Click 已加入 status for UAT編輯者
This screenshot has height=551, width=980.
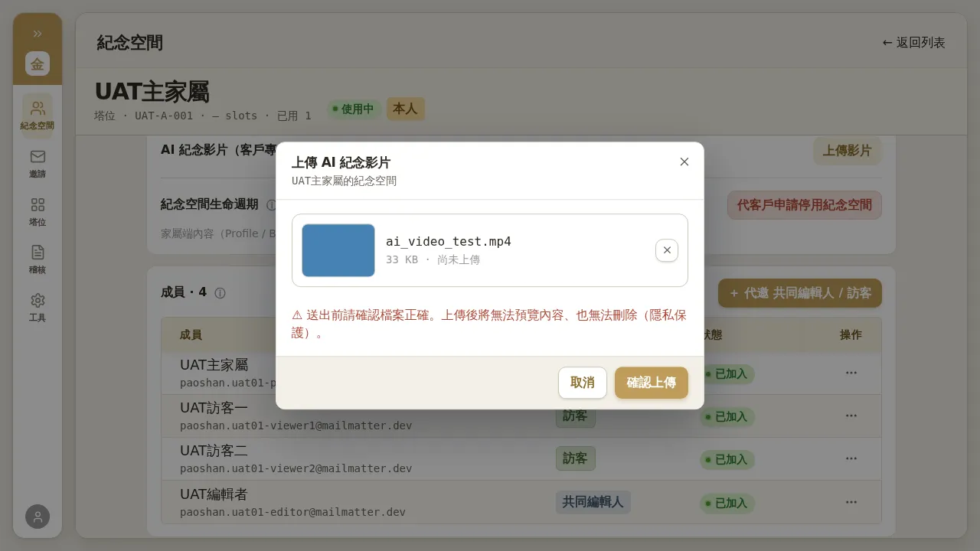(x=727, y=503)
